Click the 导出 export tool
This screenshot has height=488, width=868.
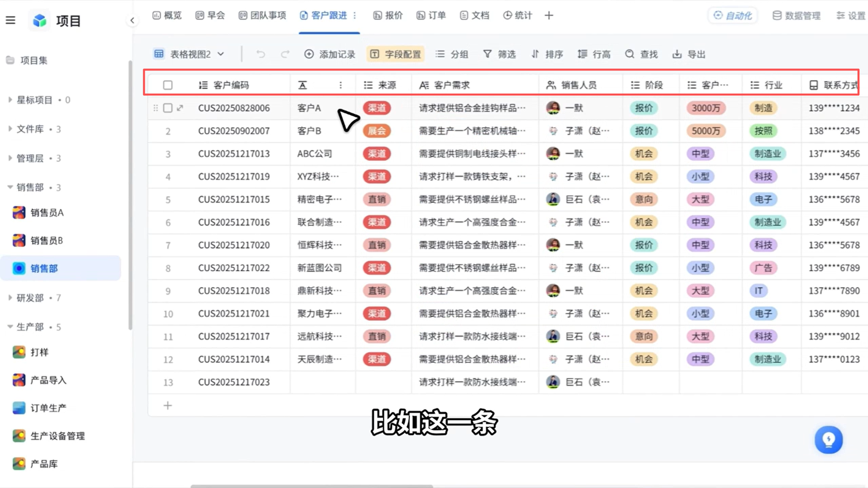[689, 54]
